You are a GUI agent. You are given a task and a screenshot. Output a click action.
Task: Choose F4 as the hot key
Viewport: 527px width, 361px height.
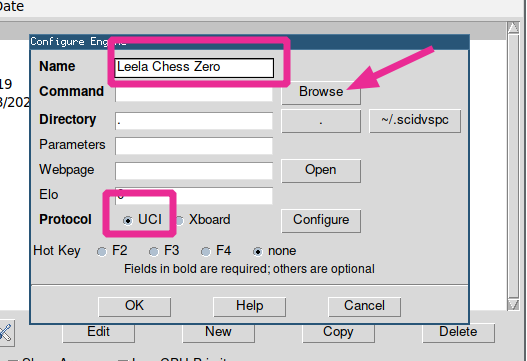coord(206,251)
